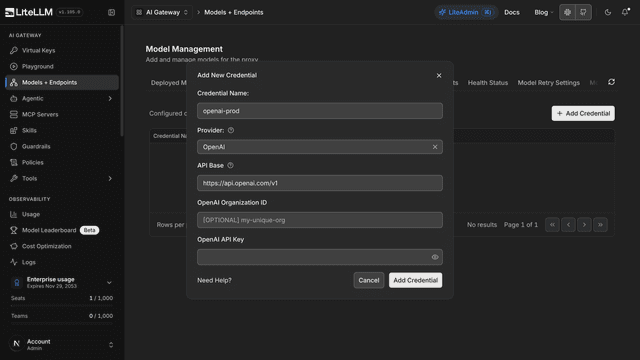Collapse the sidebar panel icon

pos(111,12)
